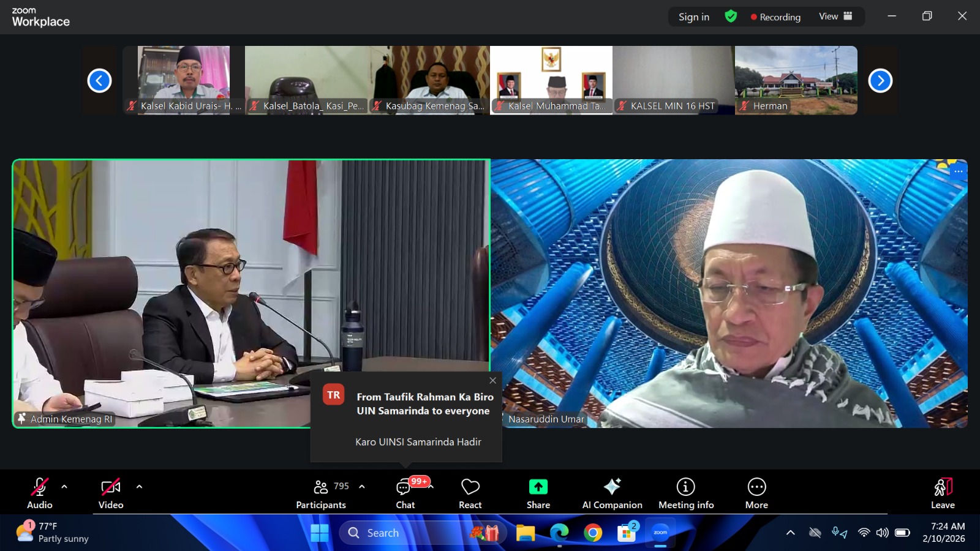Open the More options menu
The image size is (980, 551).
tap(756, 493)
